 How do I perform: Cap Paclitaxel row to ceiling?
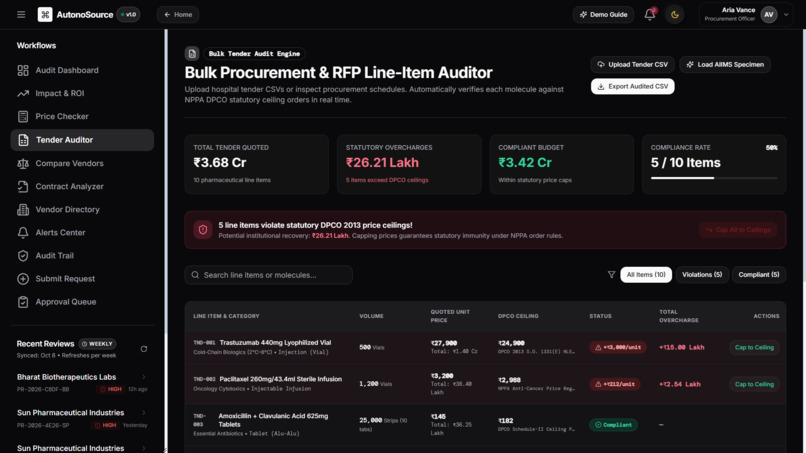pyautogui.click(x=754, y=384)
